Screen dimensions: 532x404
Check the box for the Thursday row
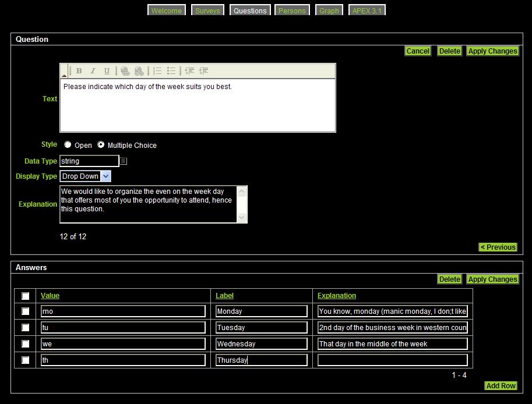point(26,360)
